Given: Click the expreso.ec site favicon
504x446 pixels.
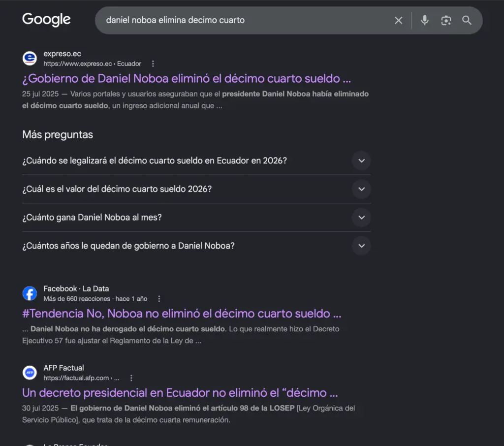Looking at the screenshot, I should [x=30, y=59].
